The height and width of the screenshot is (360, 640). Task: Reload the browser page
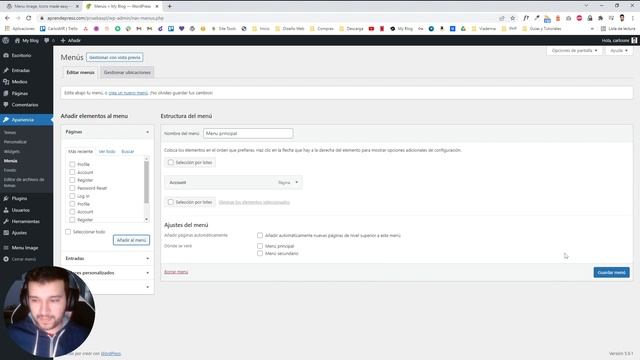(x=29, y=18)
